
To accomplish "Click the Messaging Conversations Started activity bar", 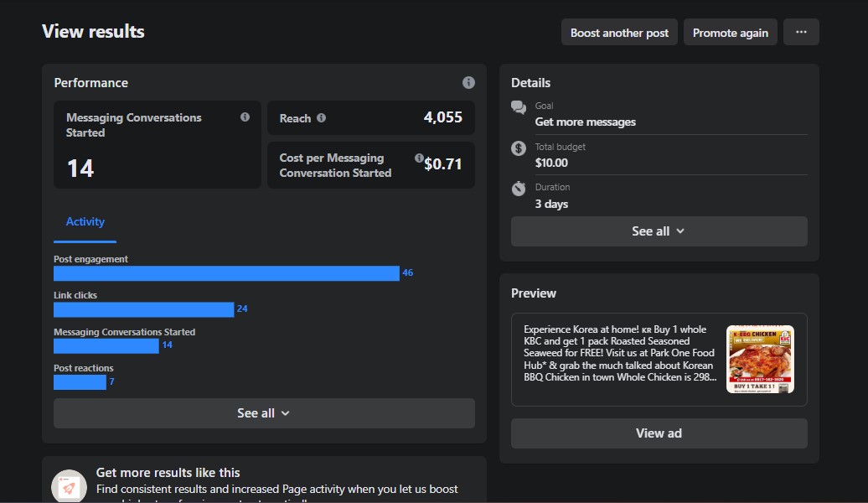I will (x=106, y=345).
